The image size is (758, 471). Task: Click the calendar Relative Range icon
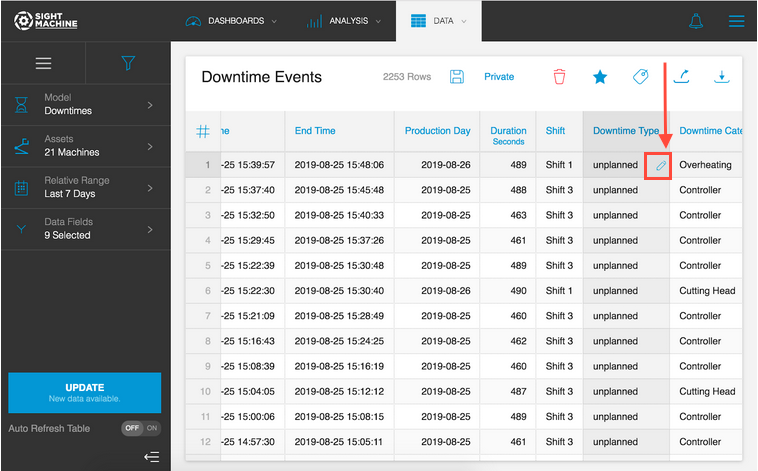tap(21, 188)
